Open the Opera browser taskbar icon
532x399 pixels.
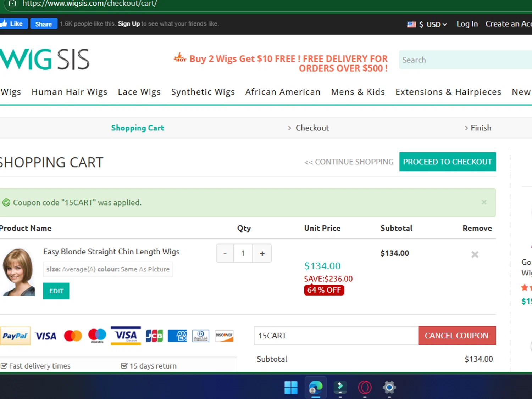point(365,387)
